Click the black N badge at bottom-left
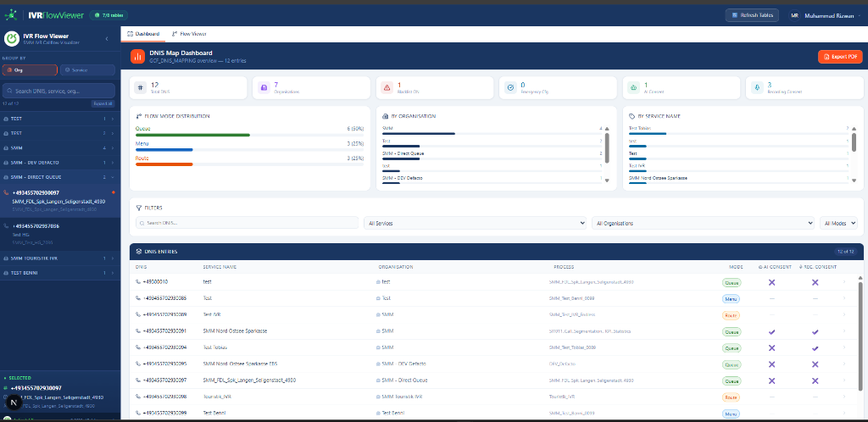 pos(14,403)
